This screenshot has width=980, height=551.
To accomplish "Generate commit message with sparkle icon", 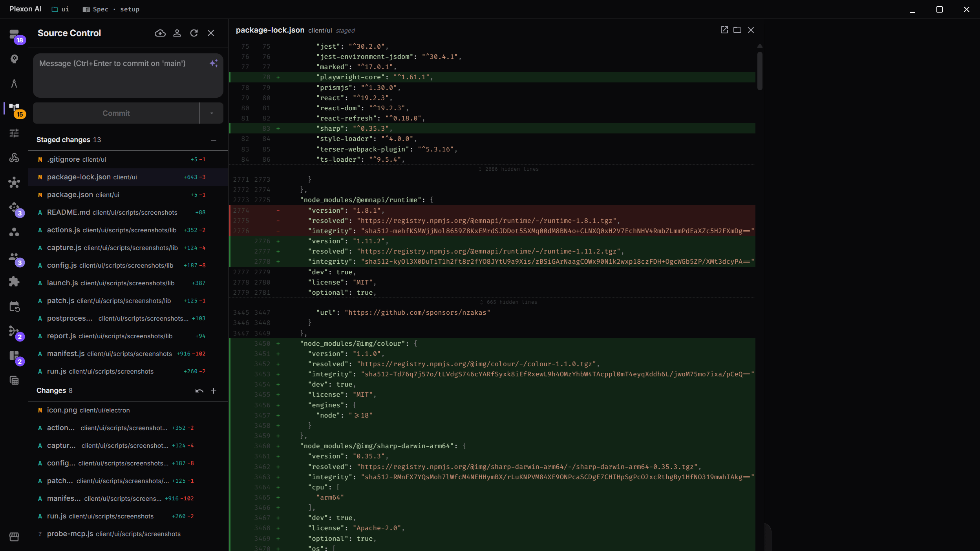I will (214, 63).
